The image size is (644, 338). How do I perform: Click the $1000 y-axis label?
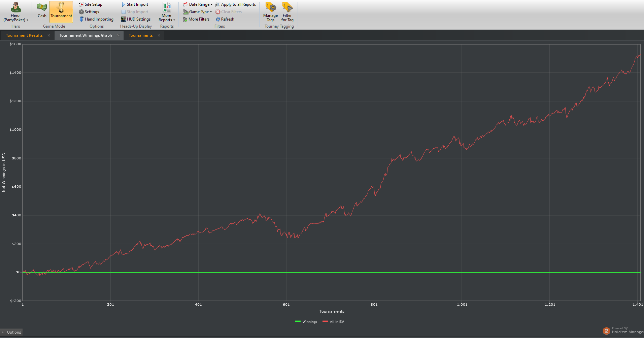15,130
